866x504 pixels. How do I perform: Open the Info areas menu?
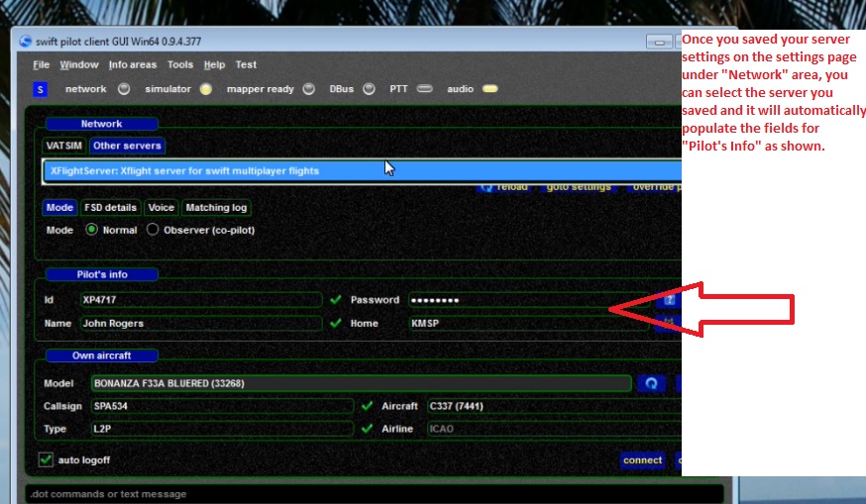tap(133, 64)
